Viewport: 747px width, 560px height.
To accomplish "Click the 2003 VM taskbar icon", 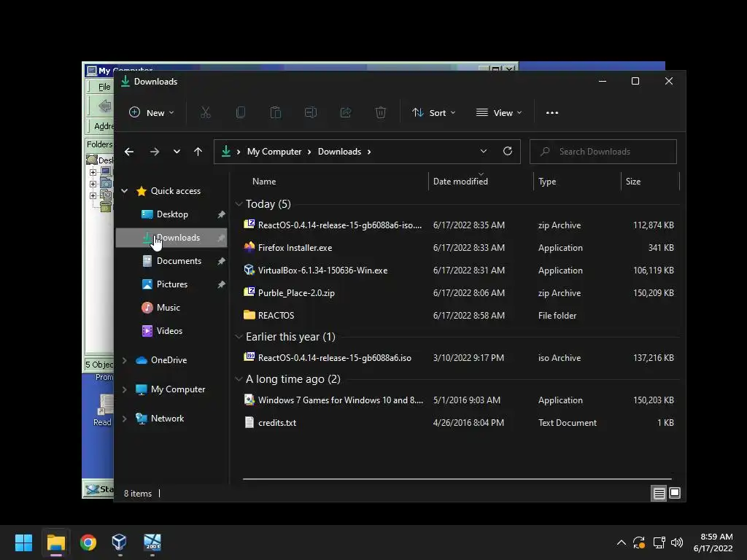I will 152,542.
